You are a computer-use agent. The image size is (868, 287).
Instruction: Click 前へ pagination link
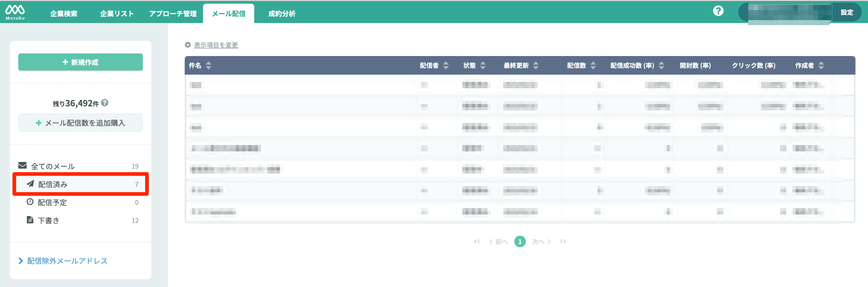(x=498, y=241)
